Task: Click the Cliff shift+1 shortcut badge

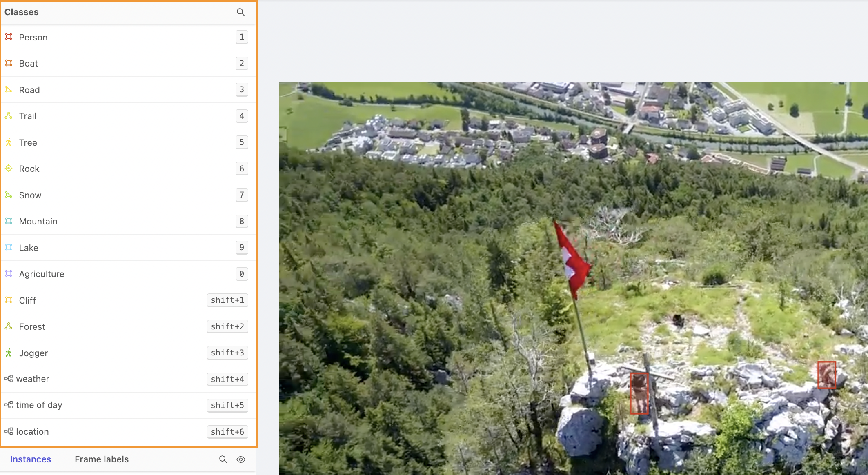Action: click(x=227, y=300)
